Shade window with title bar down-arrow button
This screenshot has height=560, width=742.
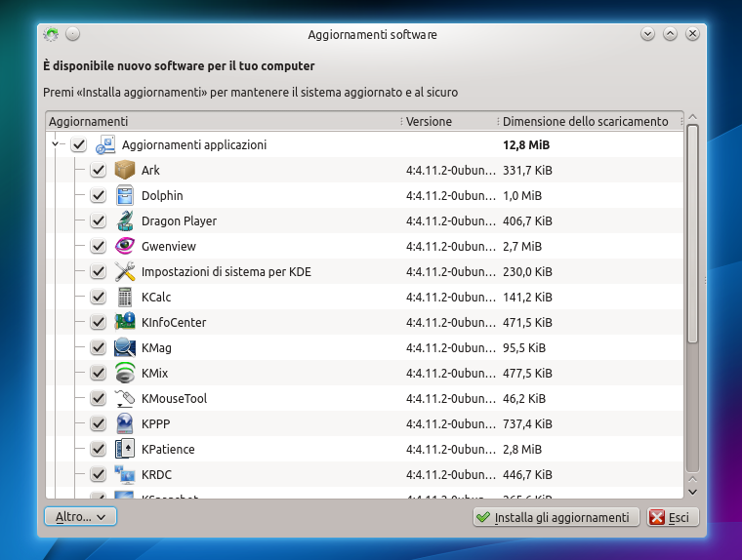point(647,34)
